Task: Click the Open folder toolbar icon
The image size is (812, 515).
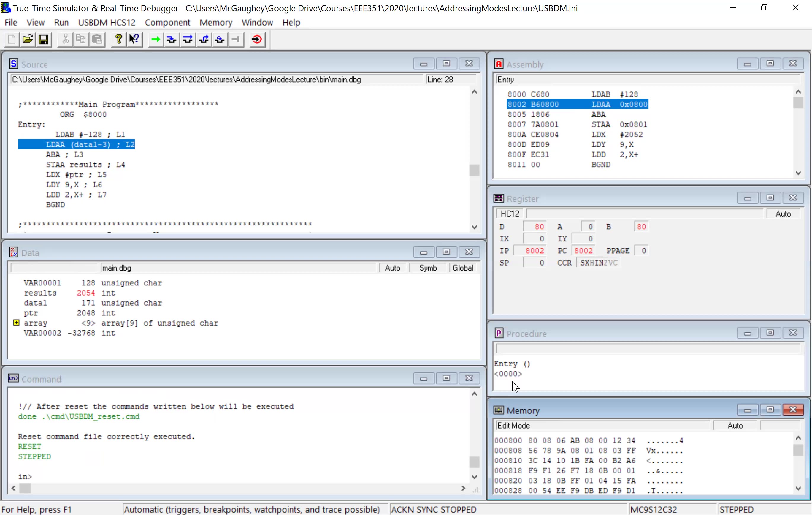Action: coord(28,40)
